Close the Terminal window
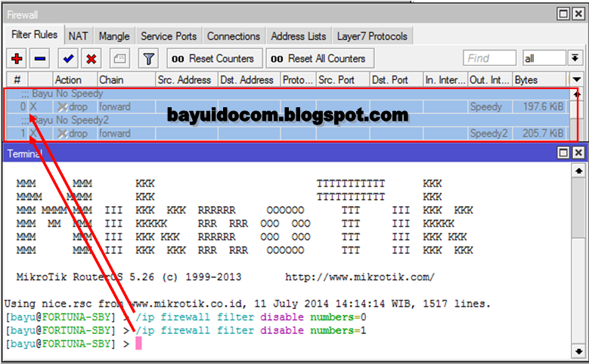Viewport: 589px width, 364px height. pos(578,153)
